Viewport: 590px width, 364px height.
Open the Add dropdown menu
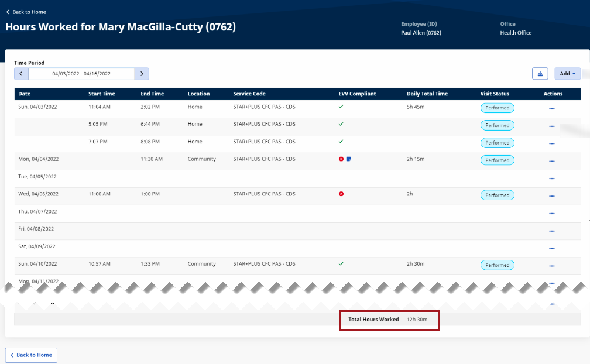(567, 74)
